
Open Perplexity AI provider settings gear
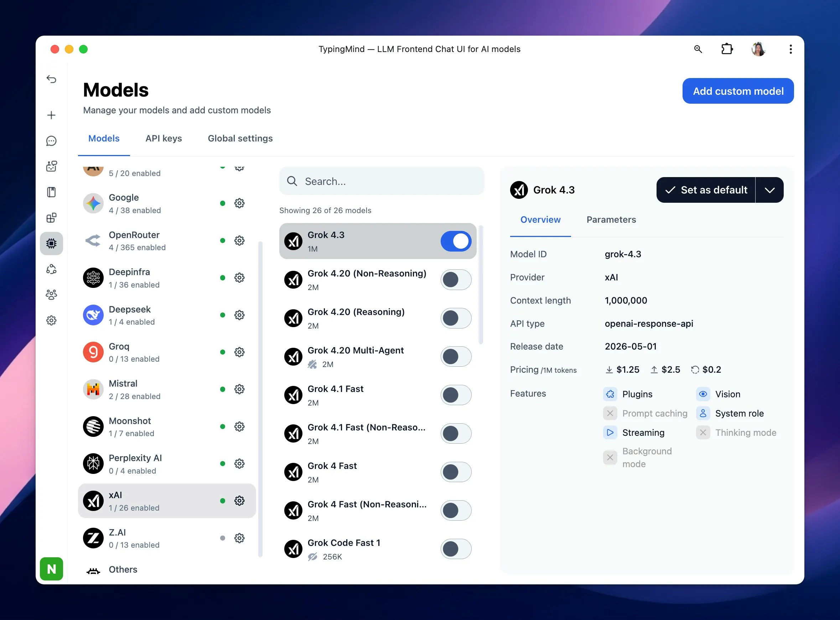click(239, 464)
